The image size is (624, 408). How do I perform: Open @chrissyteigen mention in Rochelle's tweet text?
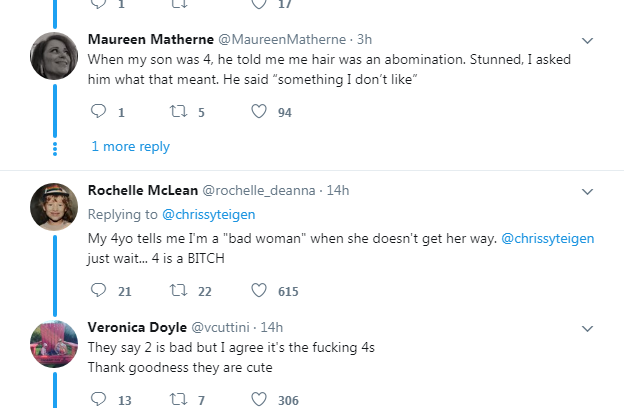coord(548,238)
